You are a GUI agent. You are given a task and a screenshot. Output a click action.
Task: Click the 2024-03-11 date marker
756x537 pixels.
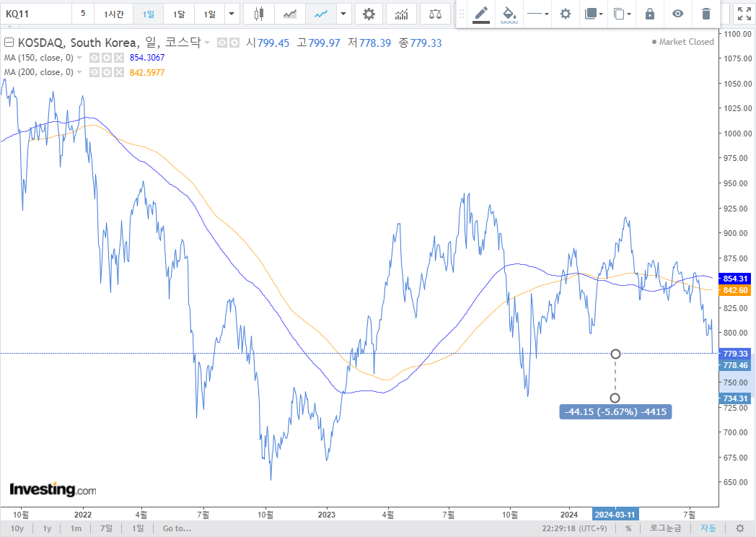[x=615, y=515]
